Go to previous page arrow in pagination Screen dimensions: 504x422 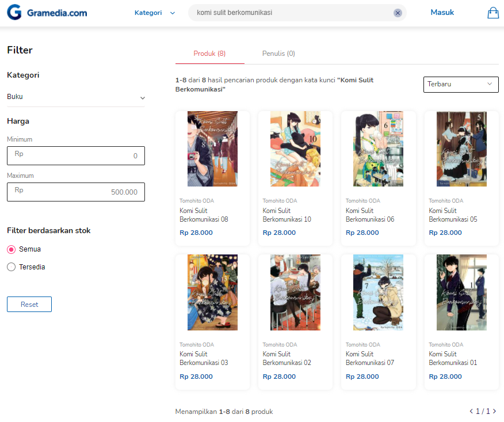pyautogui.click(x=471, y=411)
